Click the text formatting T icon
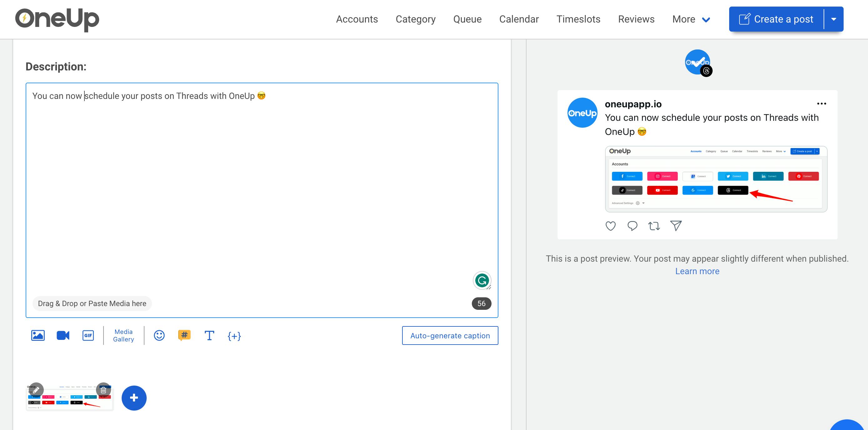The height and width of the screenshot is (430, 868). click(x=209, y=335)
